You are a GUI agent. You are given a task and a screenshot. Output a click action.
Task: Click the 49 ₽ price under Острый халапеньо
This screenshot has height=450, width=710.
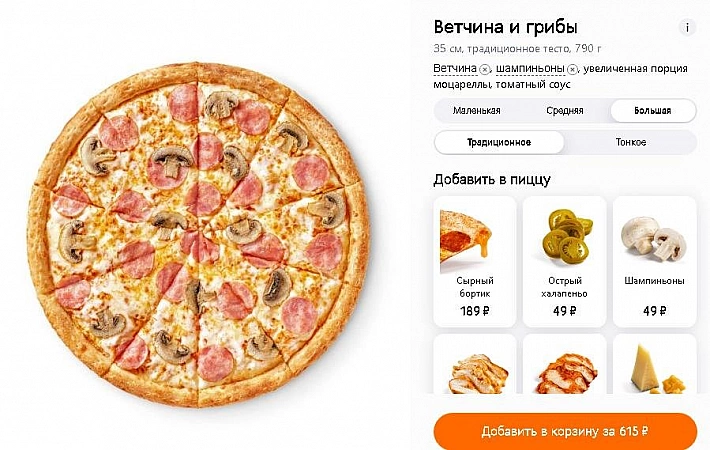coord(565,311)
